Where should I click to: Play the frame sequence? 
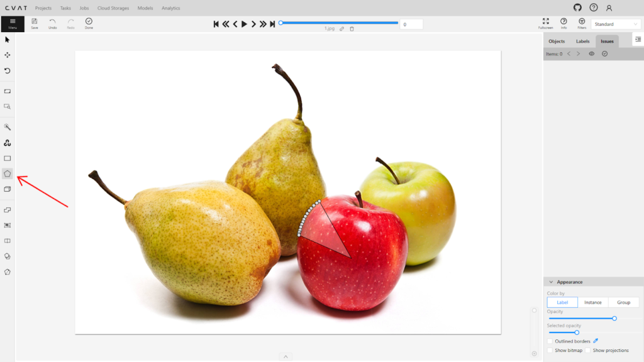pos(245,25)
